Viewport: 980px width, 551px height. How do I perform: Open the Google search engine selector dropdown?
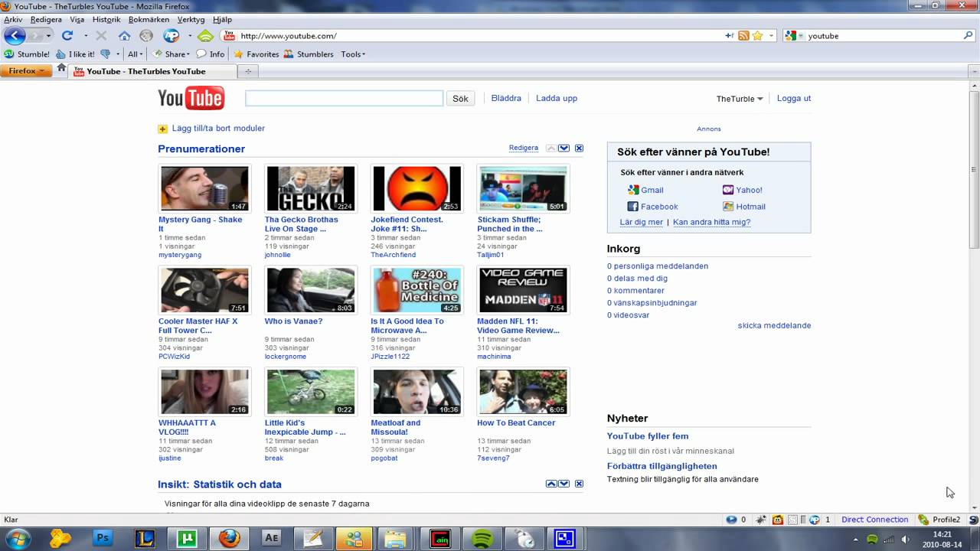click(x=793, y=36)
